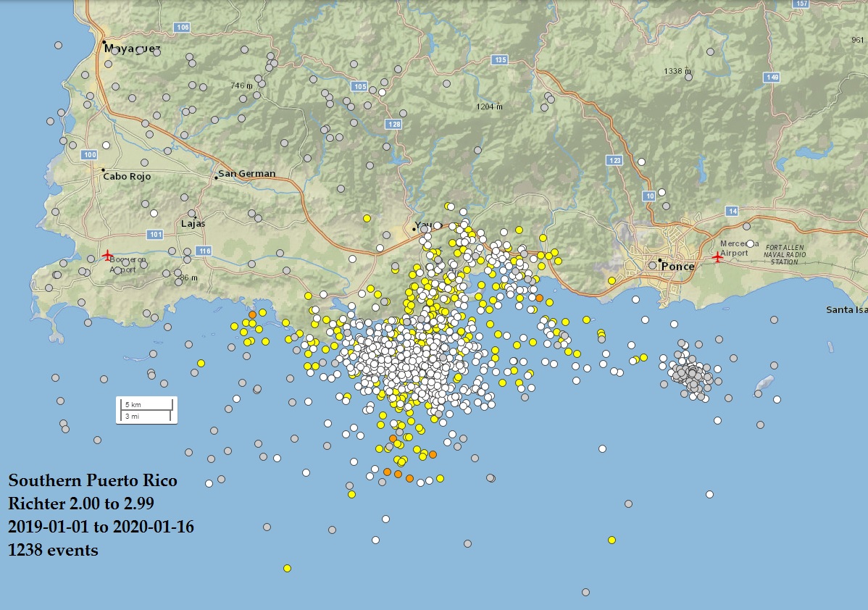This screenshot has height=610, width=868.
Task: Select the route 100 shield near Cabo Rojo
Action: coord(90,155)
